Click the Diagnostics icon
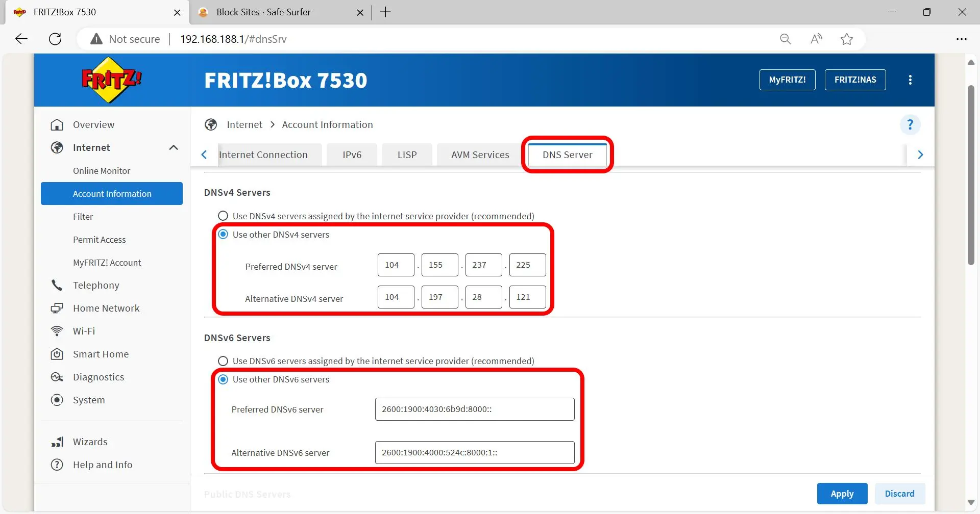Screen dimensions: 980x514 (x=57, y=377)
